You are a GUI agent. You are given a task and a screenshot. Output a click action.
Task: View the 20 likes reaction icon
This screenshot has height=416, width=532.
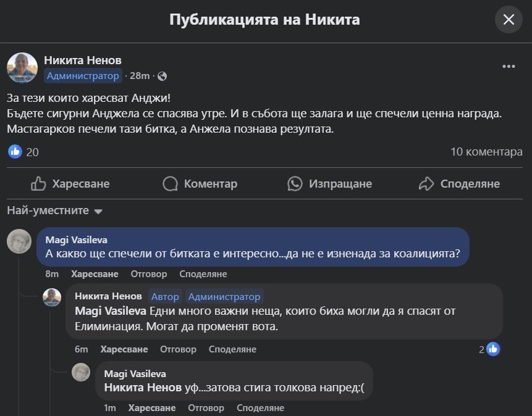point(15,152)
